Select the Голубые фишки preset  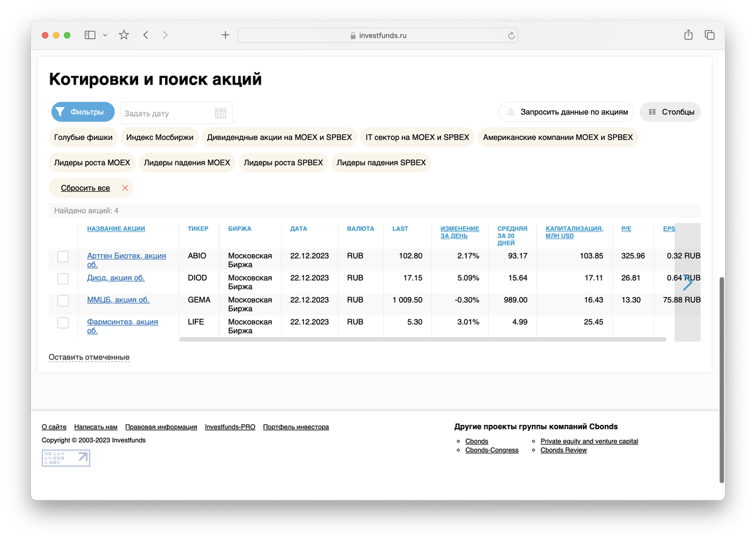pos(83,137)
